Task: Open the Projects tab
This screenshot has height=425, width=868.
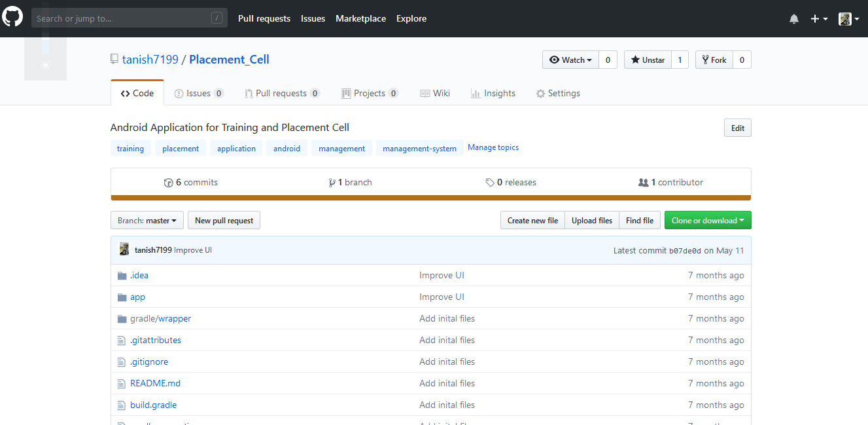Action: (x=370, y=93)
